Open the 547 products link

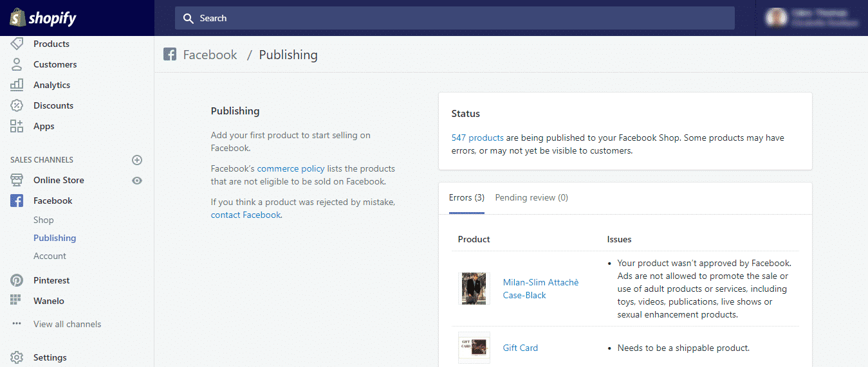click(x=477, y=138)
